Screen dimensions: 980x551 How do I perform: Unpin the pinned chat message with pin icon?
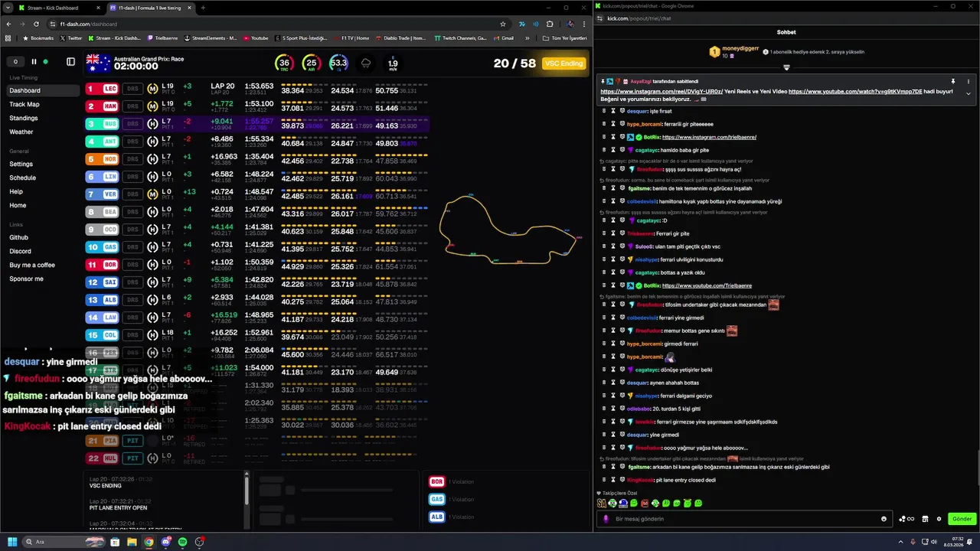point(953,81)
